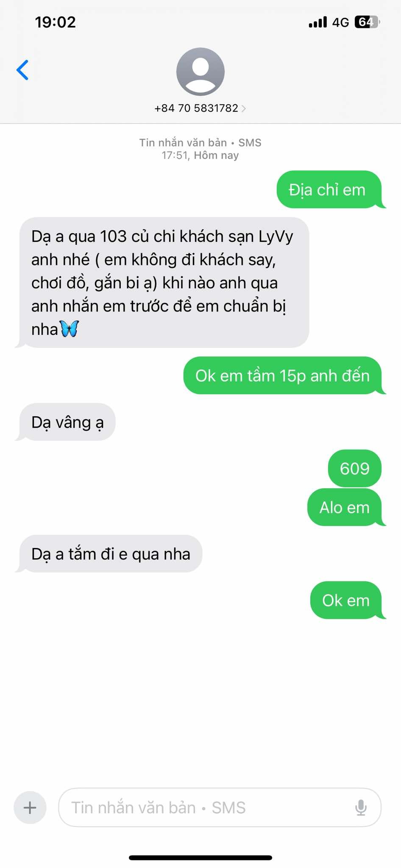401x868 pixels.
Task: Tap the cellular signal bars indicator
Action: click(x=318, y=22)
